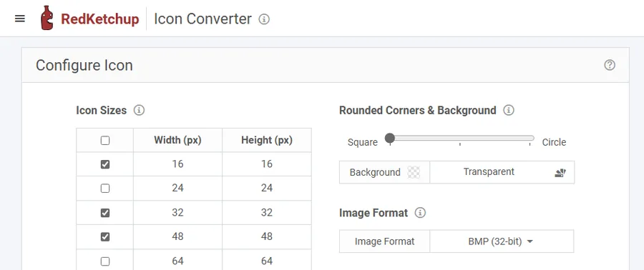
Task: Toggle the select-all checkbox in the table header
Action: click(105, 141)
